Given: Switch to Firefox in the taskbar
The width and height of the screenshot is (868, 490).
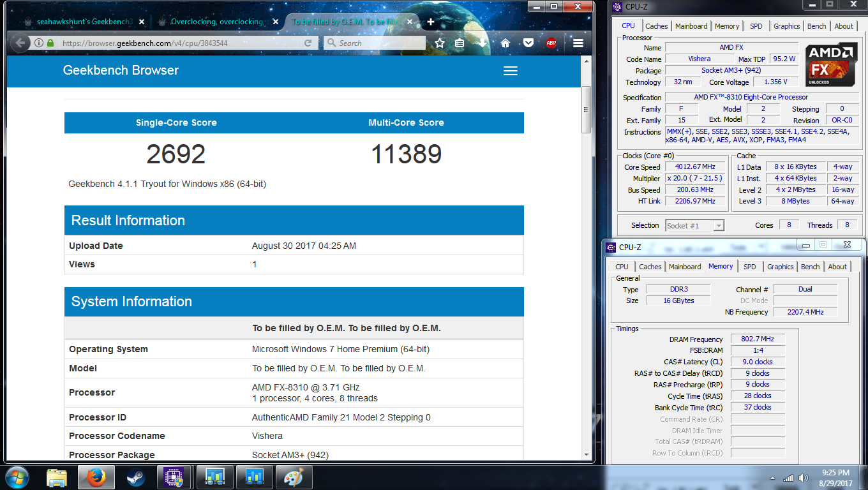Looking at the screenshot, I should (96, 477).
